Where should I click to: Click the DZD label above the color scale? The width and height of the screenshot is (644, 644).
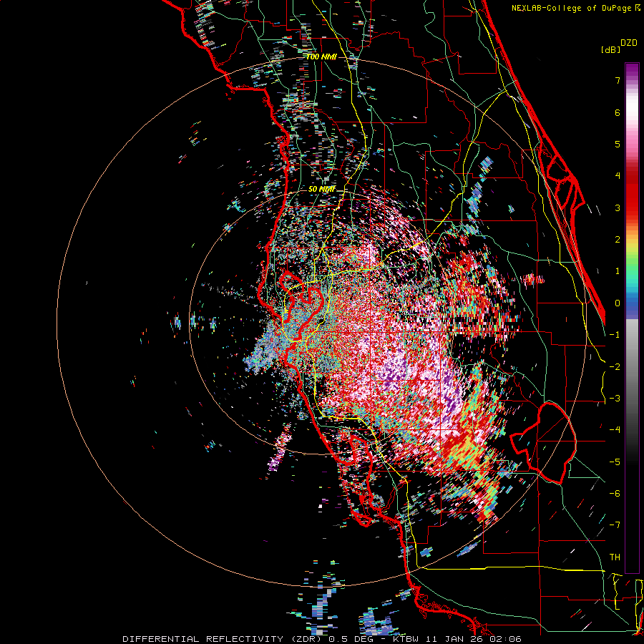coord(629,43)
